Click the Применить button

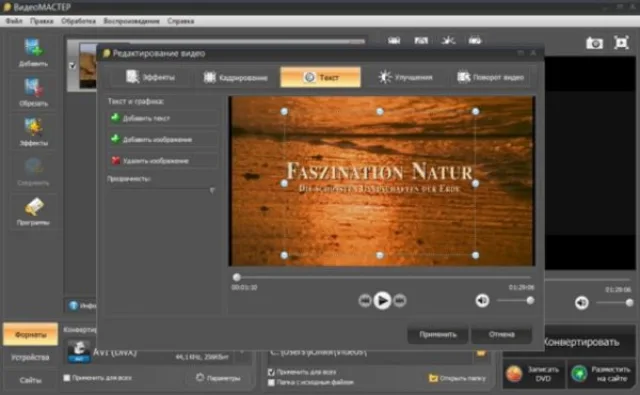[438, 334]
